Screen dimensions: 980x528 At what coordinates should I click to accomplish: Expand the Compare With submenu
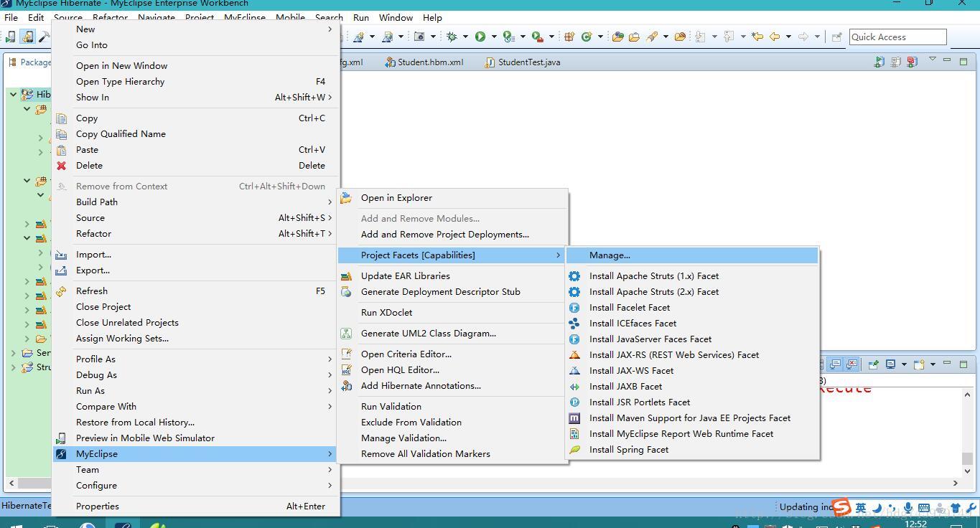click(x=195, y=407)
